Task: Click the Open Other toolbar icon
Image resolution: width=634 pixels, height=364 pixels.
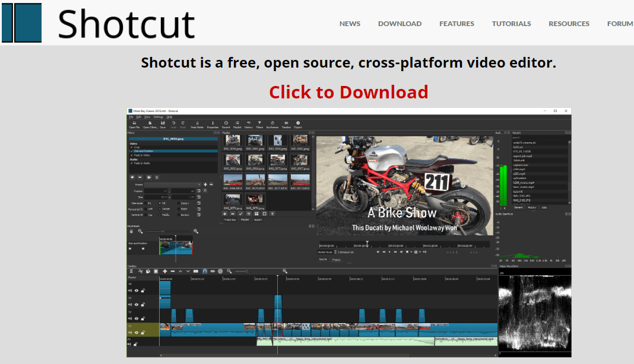Action: point(150,124)
